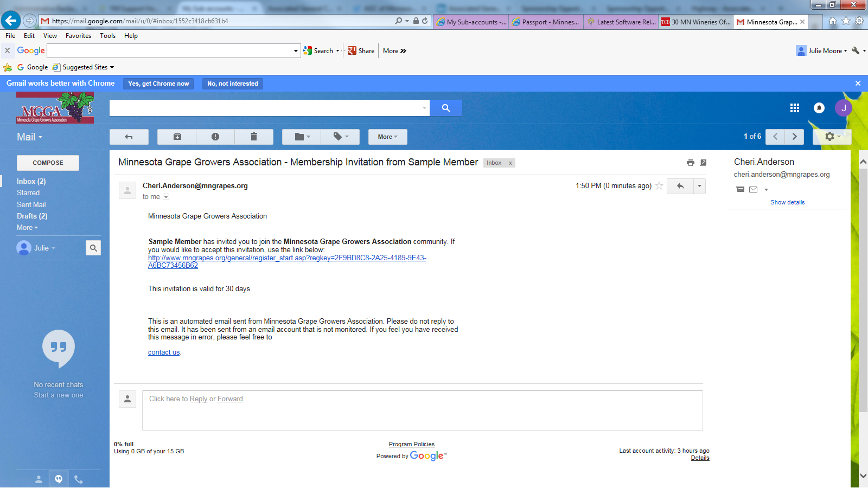868x488 pixels.
Task: Open the account avatar with letter J
Action: [844, 108]
